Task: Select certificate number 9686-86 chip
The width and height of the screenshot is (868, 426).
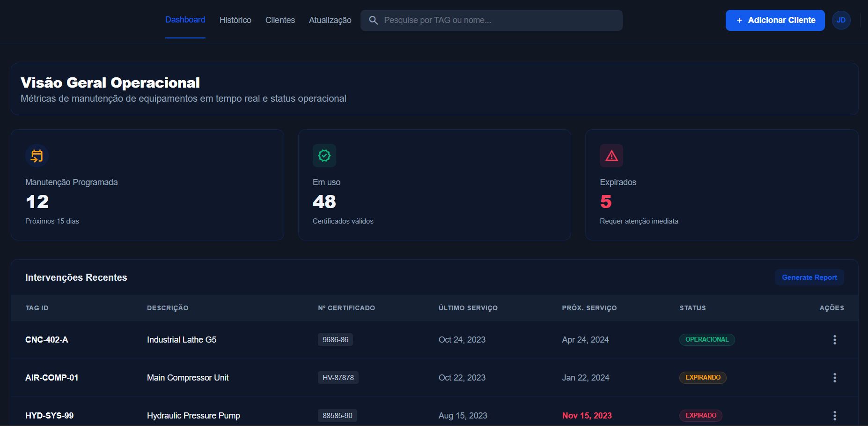Action: (335, 340)
